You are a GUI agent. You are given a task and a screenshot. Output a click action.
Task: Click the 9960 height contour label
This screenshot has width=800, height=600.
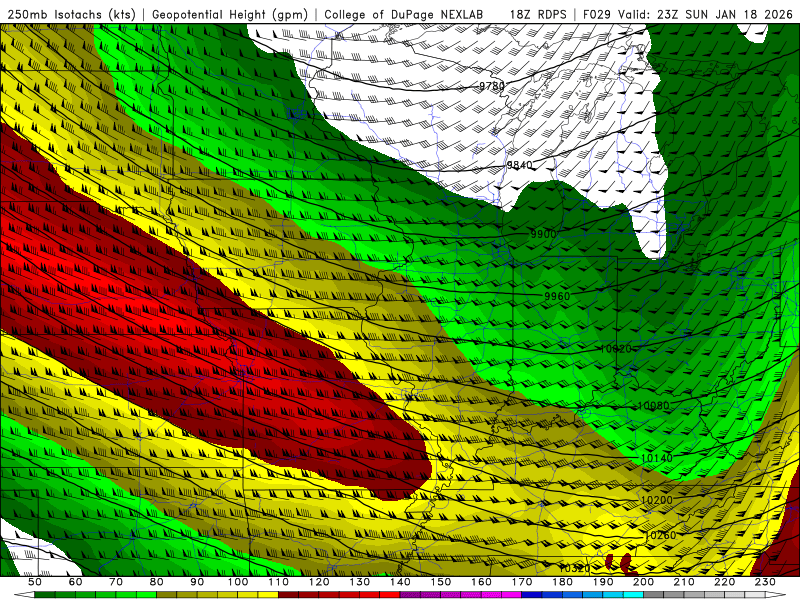[557, 296]
